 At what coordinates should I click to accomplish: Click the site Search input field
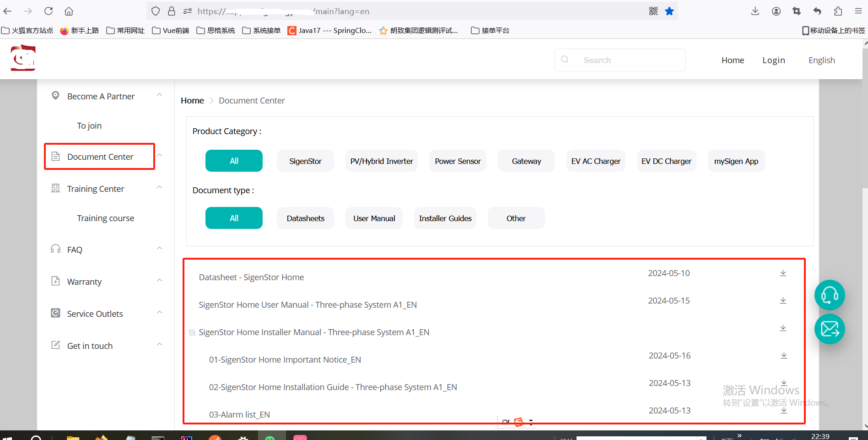620,60
